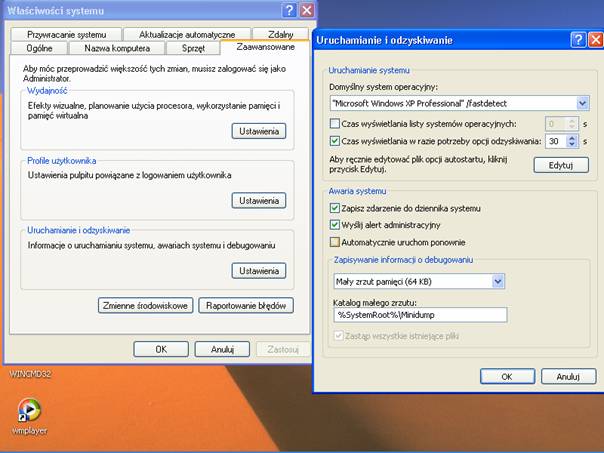Click the Zmienne środowiskowe button
Image resolution: width=604 pixels, height=453 pixels.
[145, 305]
